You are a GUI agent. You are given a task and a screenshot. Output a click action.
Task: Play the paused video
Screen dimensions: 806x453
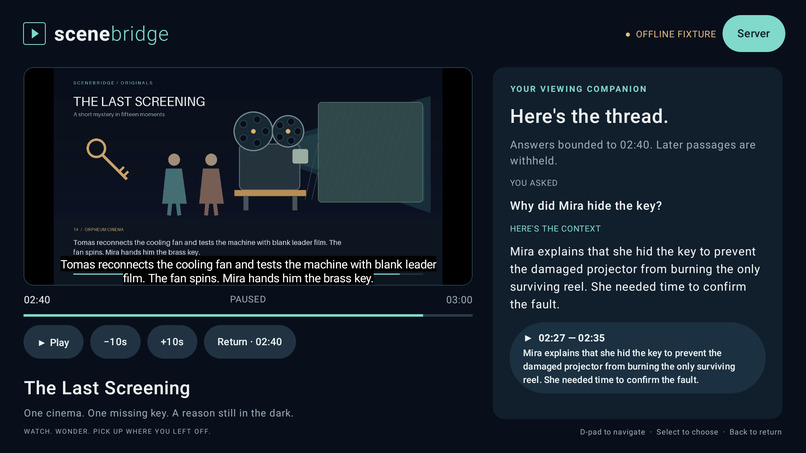[53, 342]
